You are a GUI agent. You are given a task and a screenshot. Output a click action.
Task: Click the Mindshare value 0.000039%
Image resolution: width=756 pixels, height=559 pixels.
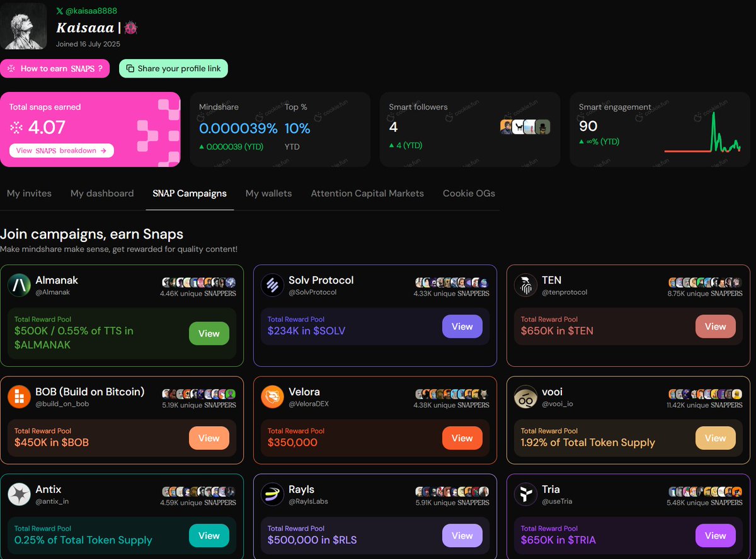click(238, 129)
